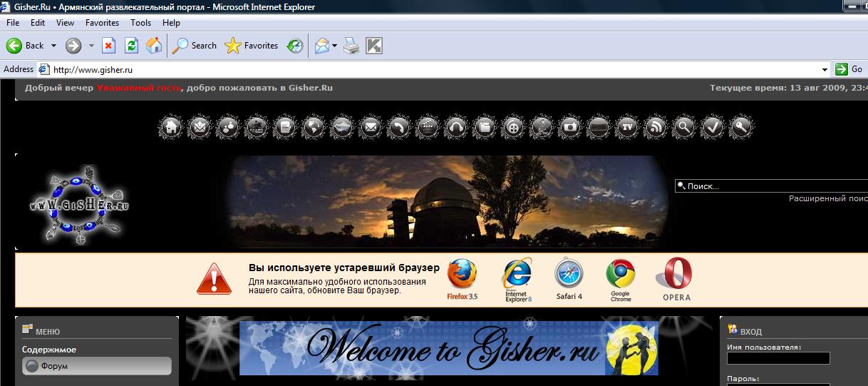This screenshot has width=868, height=386.
Task: Click the Stop button in the IE toolbar
Action: pos(108,46)
